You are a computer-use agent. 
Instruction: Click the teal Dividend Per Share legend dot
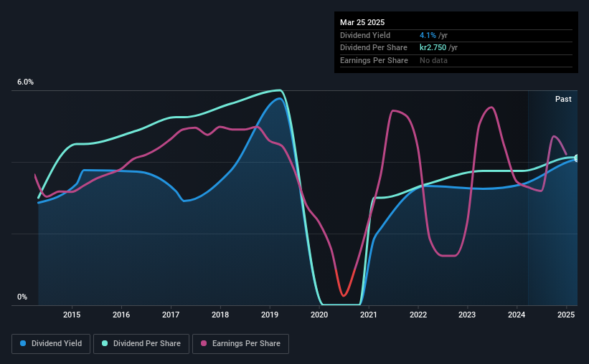click(105, 343)
